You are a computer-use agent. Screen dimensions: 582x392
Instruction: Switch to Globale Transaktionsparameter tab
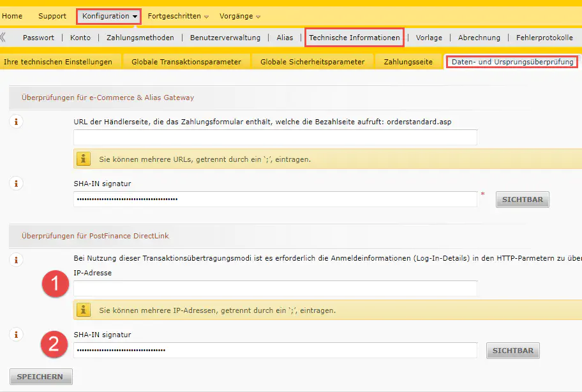[186, 62]
